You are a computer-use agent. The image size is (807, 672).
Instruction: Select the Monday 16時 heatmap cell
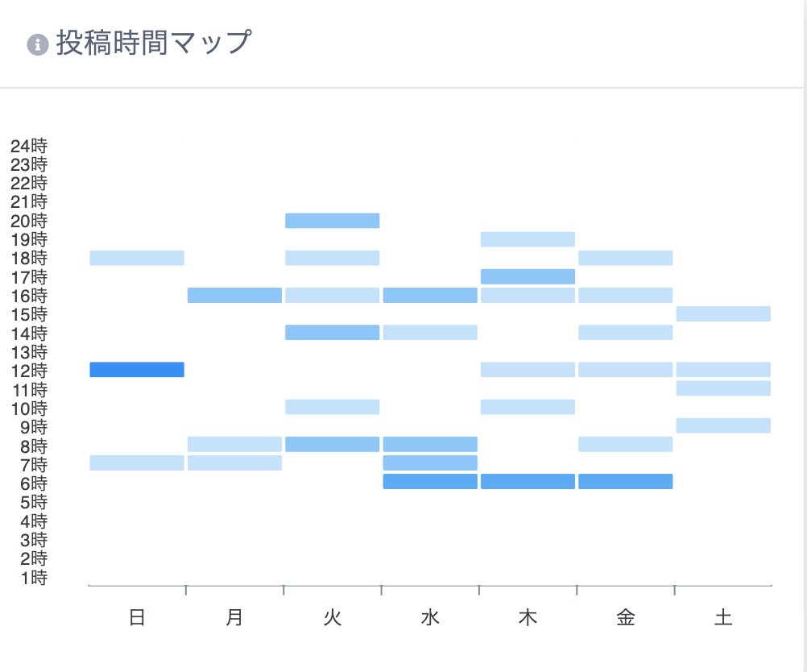234,295
